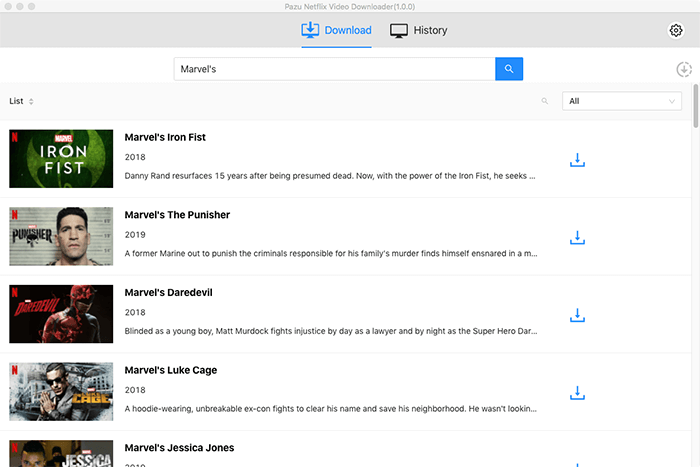
Task: Select the Download tab
Action: pyautogui.click(x=336, y=31)
